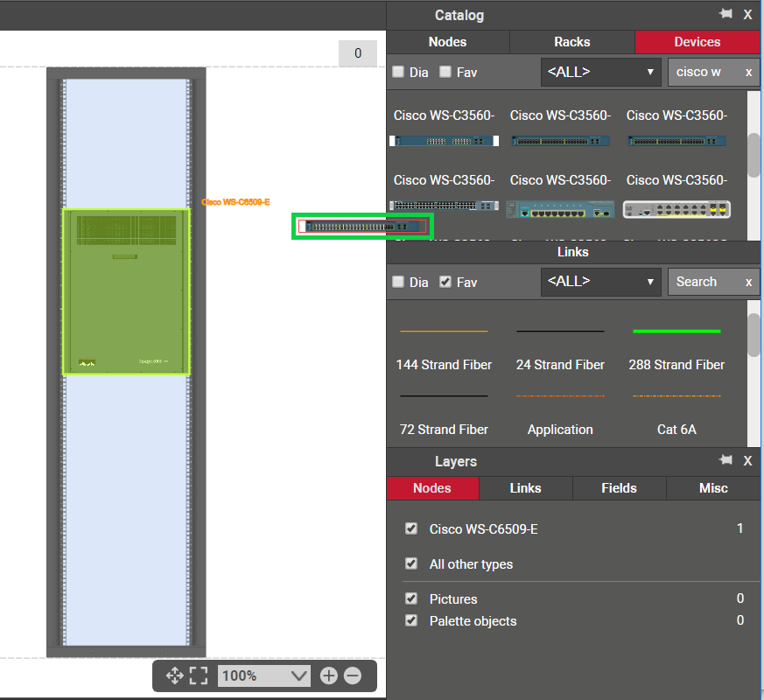Select right Cisco WS-C3560 device in top row

[676, 141]
